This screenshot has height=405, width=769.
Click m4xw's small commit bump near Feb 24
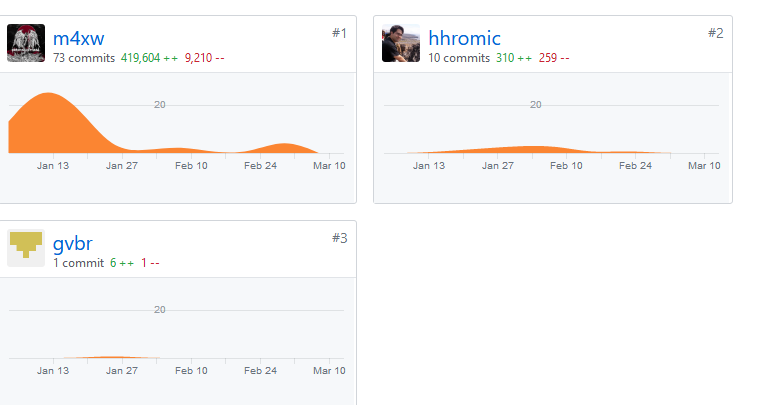point(284,148)
